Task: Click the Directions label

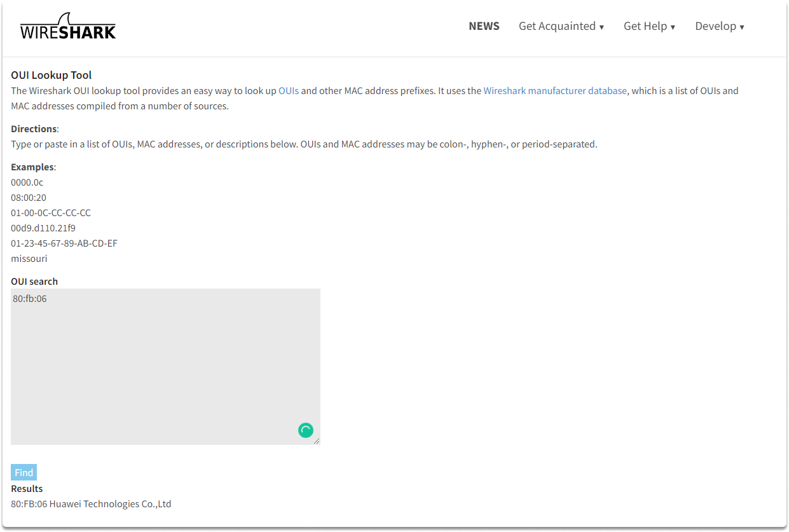Action: click(34, 129)
